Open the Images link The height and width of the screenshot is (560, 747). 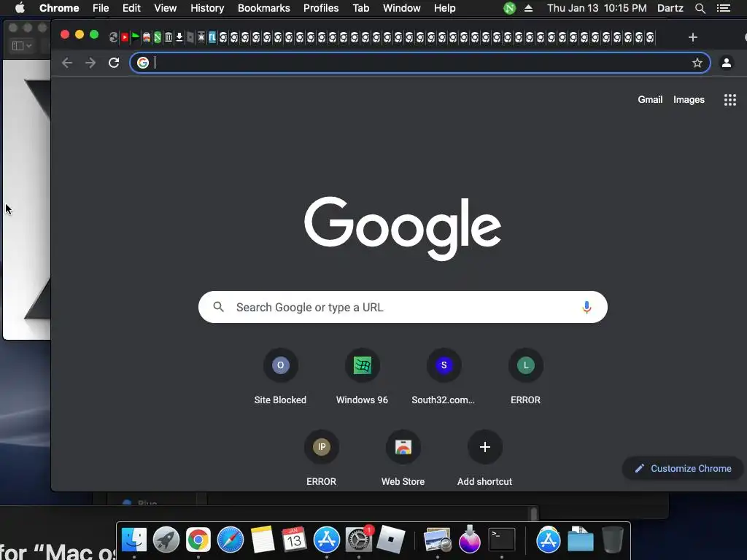tap(689, 99)
